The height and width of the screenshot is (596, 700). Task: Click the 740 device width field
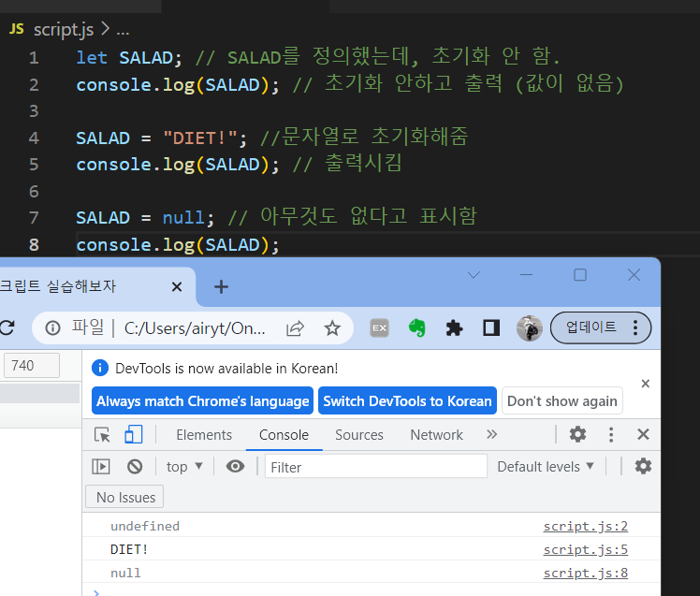click(32, 365)
